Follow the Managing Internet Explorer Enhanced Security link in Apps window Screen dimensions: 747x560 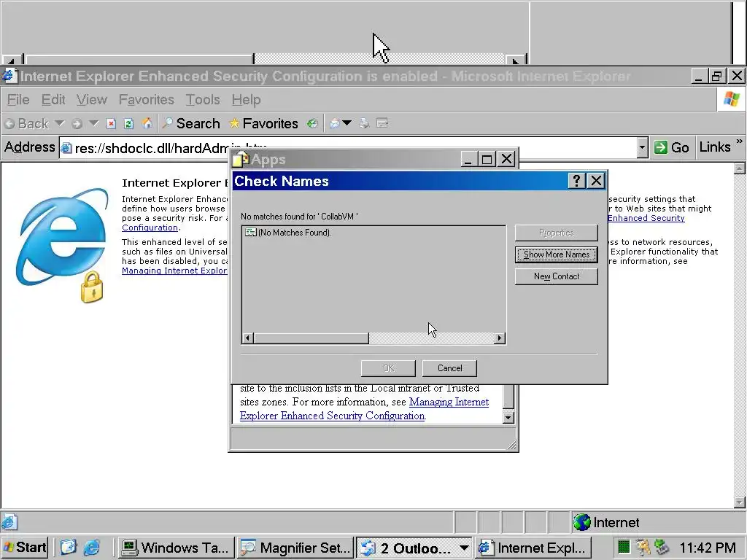pos(365,408)
